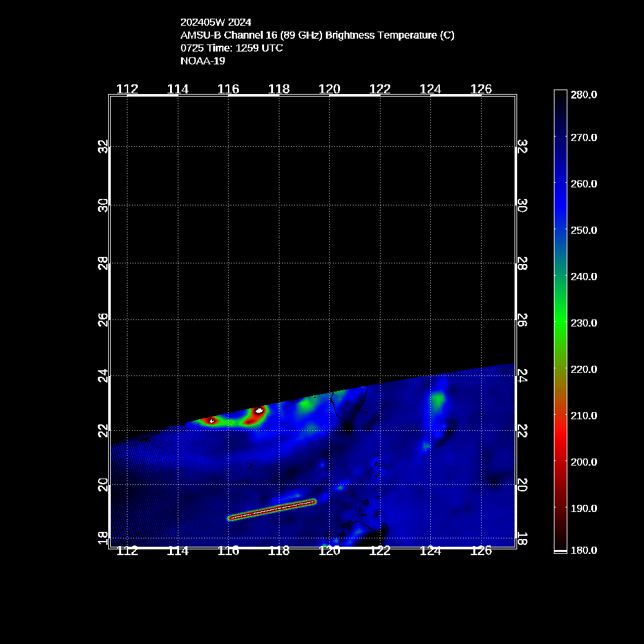Click the 280.0 label on the colorbar
The height and width of the screenshot is (644, 644).
[584, 95]
